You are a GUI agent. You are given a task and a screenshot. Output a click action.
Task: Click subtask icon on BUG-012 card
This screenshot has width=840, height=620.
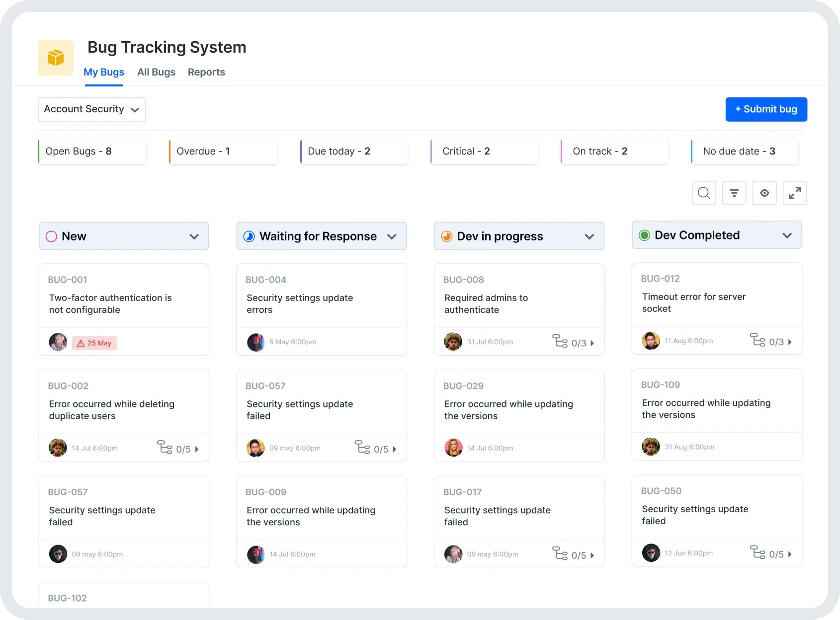tap(757, 340)
